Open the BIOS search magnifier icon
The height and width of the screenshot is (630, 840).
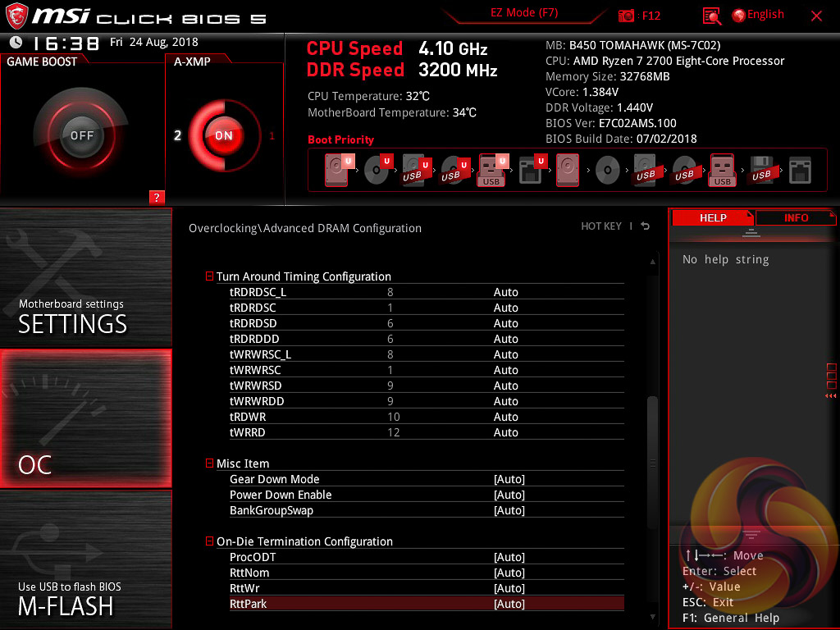pos(711,16)
